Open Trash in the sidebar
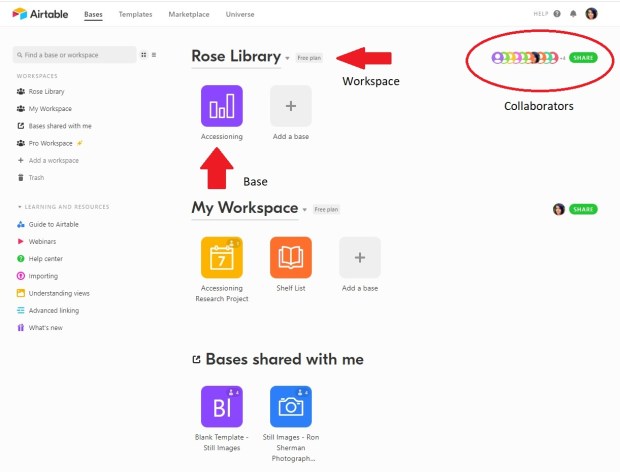This screenshot has width=620, height=472. tap(35, 177)
